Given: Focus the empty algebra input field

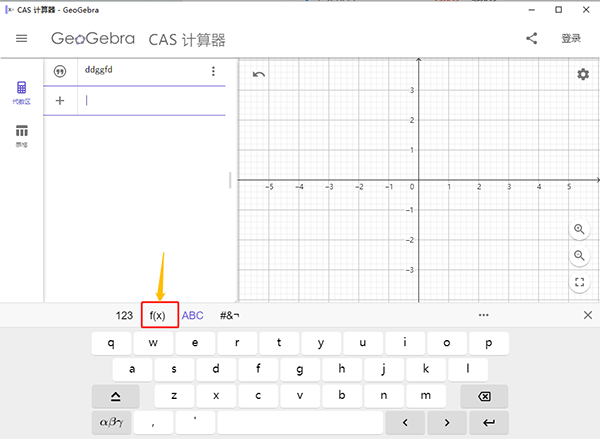Looking at the screenshot, I should [152, 101].
